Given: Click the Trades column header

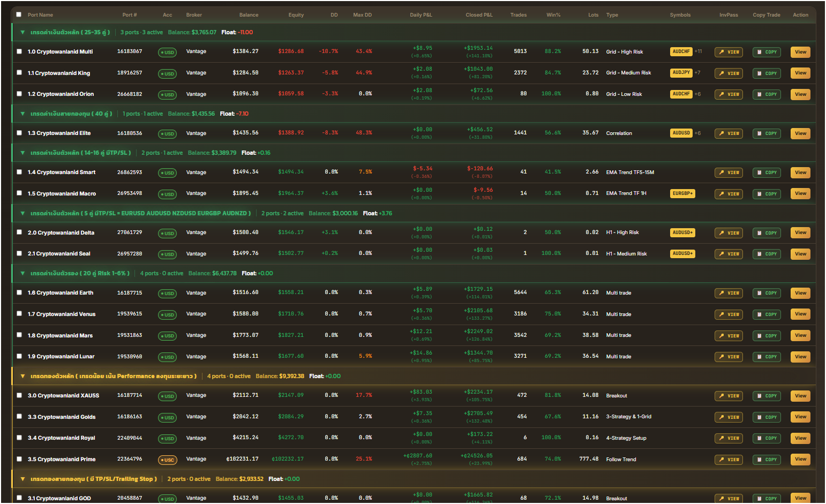Looking at the screenshot, I should click(519, 15).
